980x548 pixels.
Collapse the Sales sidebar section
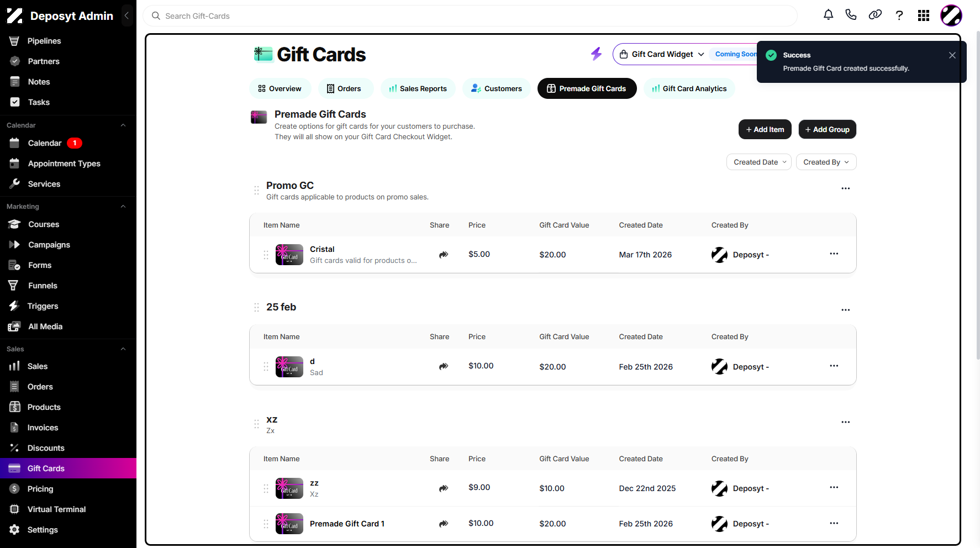(123, 349)
